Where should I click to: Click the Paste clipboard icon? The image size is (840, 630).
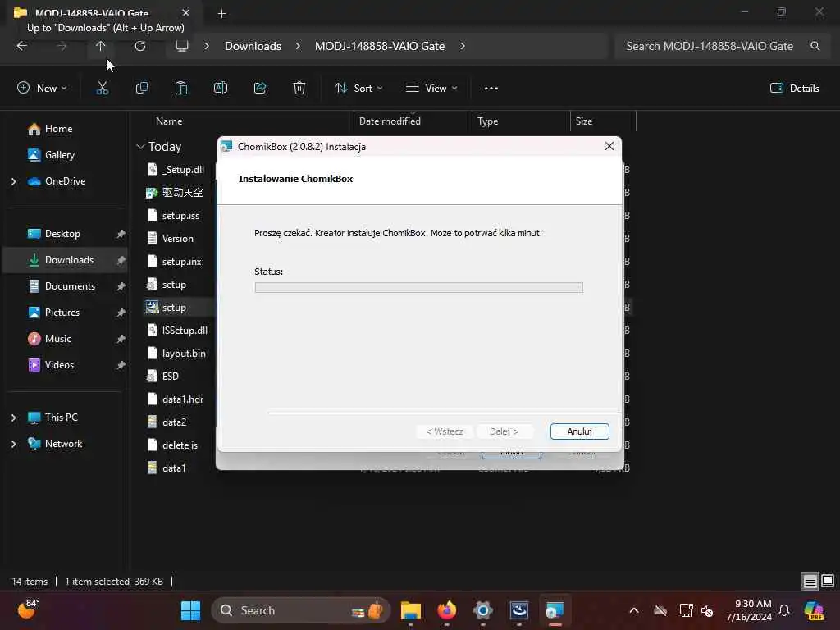[181, 89]
